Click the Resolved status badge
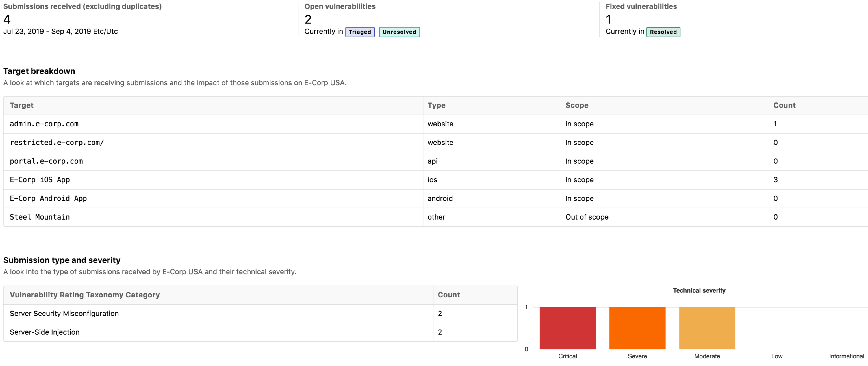This screenshot has height=366, width=868. coord(663,32)
